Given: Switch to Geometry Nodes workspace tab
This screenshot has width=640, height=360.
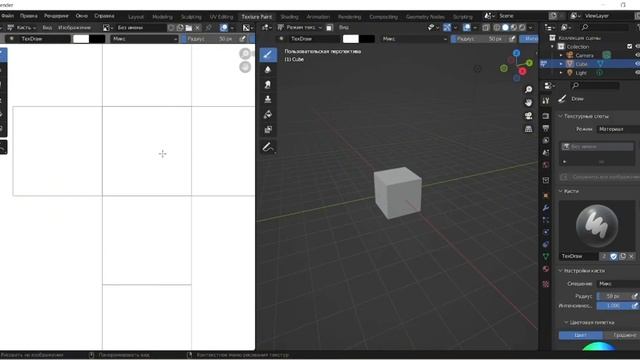Looking at the screenshot, I should tap(425, 17).
